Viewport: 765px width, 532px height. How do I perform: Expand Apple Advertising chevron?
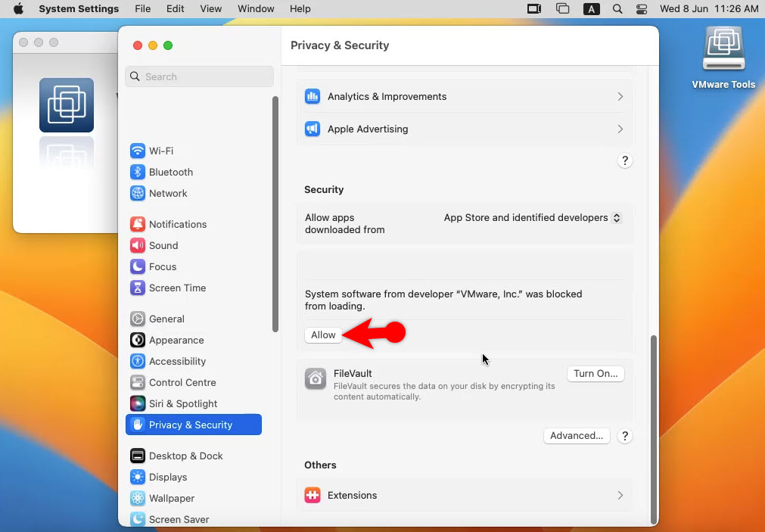[620, 129]
